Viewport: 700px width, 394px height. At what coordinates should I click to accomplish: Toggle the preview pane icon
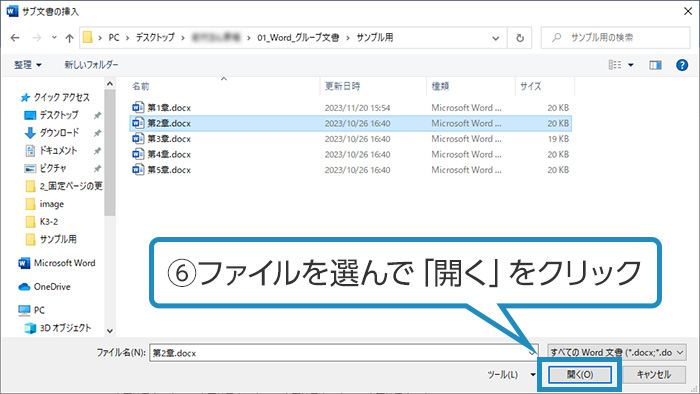click(x=655, y=65)
